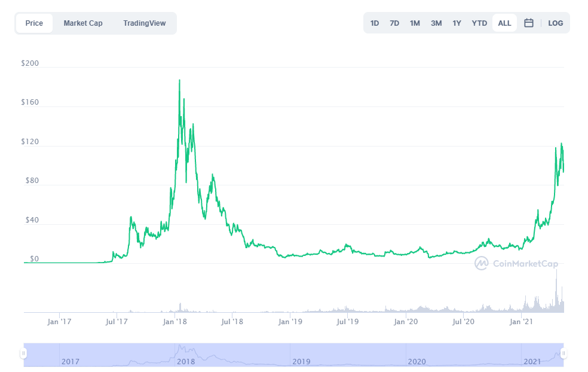Toggle the LOG scale option
Screen dimensions: 588x372
(555, 23)
